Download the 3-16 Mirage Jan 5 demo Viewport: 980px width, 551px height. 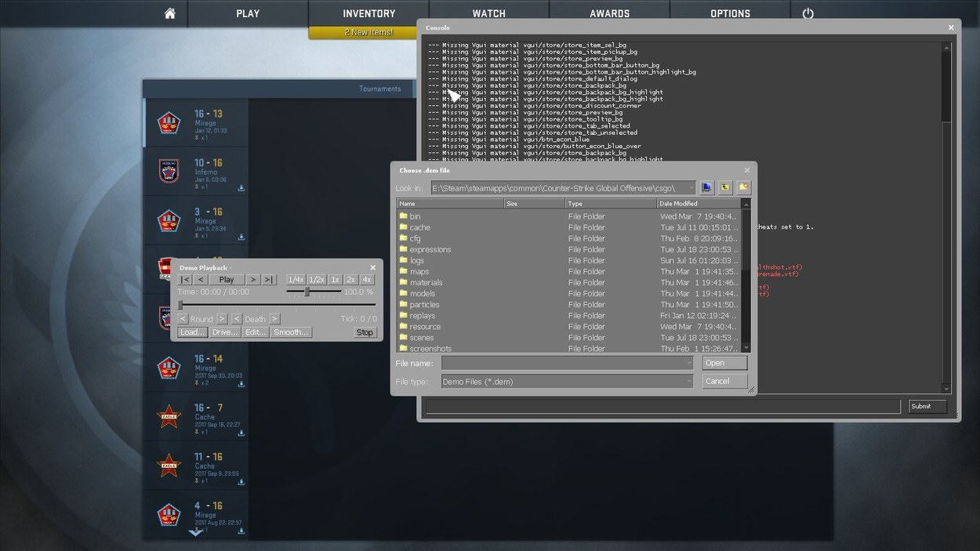(x=241, y=237)
